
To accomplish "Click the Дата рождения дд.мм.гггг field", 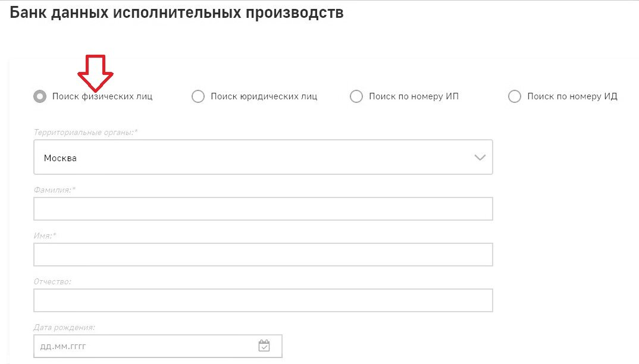I will [x=143, y=346].
